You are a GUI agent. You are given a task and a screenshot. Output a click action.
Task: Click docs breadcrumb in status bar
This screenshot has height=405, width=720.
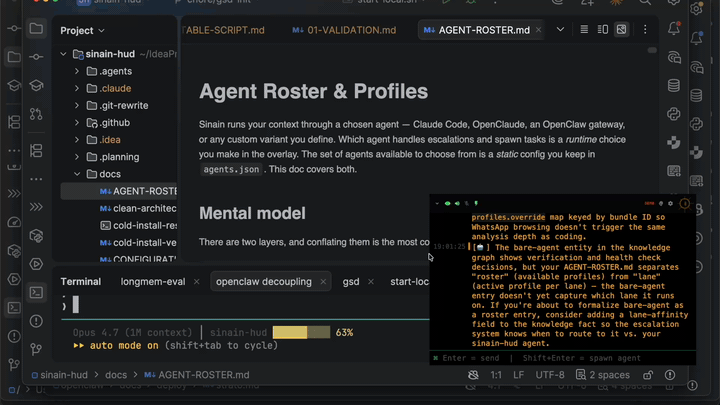point(116,375)
